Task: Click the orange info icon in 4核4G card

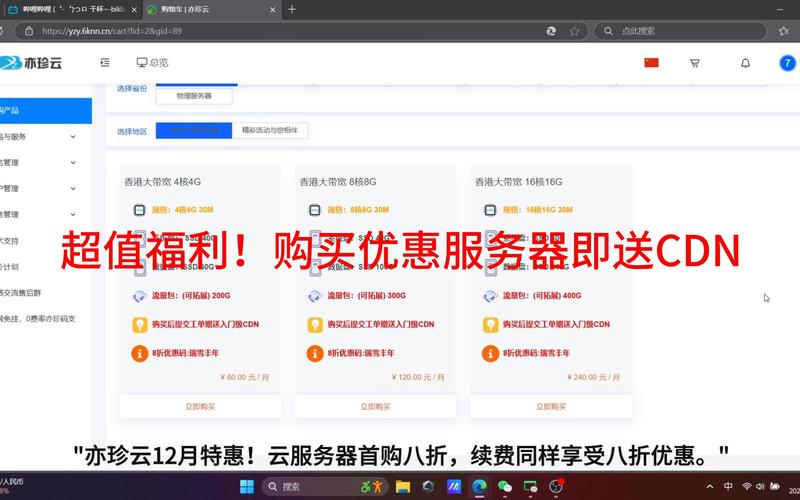Action: [140, 353]
